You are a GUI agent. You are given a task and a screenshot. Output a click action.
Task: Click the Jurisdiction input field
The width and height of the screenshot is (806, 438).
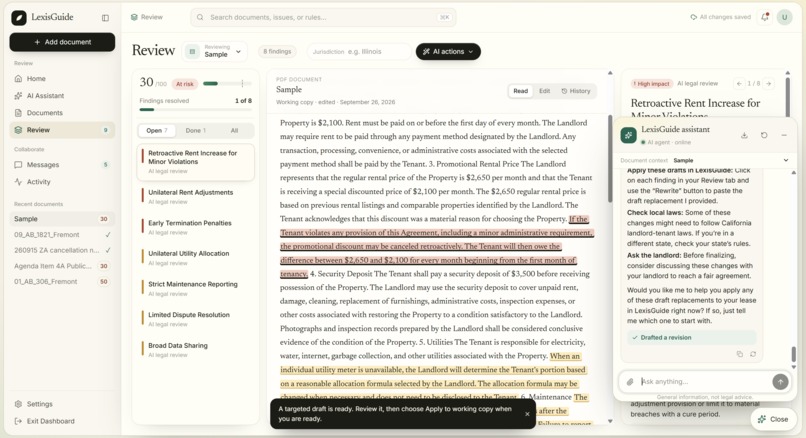[359, 51]
